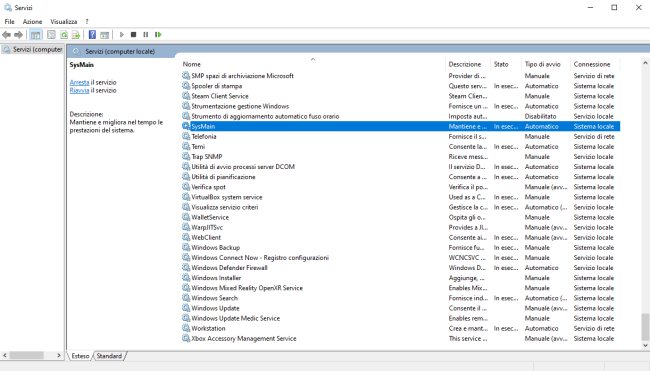Click the Forward arrow toolbar icon
Screen dimensions: 650x371
18,35
